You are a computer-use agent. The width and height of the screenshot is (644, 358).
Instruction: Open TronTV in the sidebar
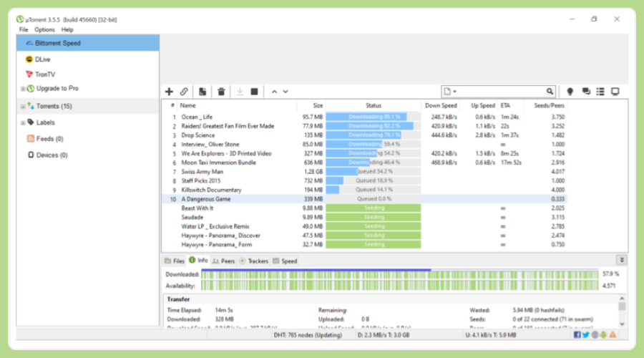click(45, 74)
